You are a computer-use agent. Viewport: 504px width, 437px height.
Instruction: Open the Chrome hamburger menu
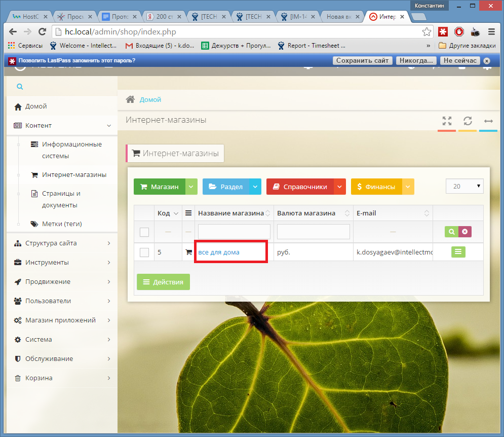pos(491,32)
